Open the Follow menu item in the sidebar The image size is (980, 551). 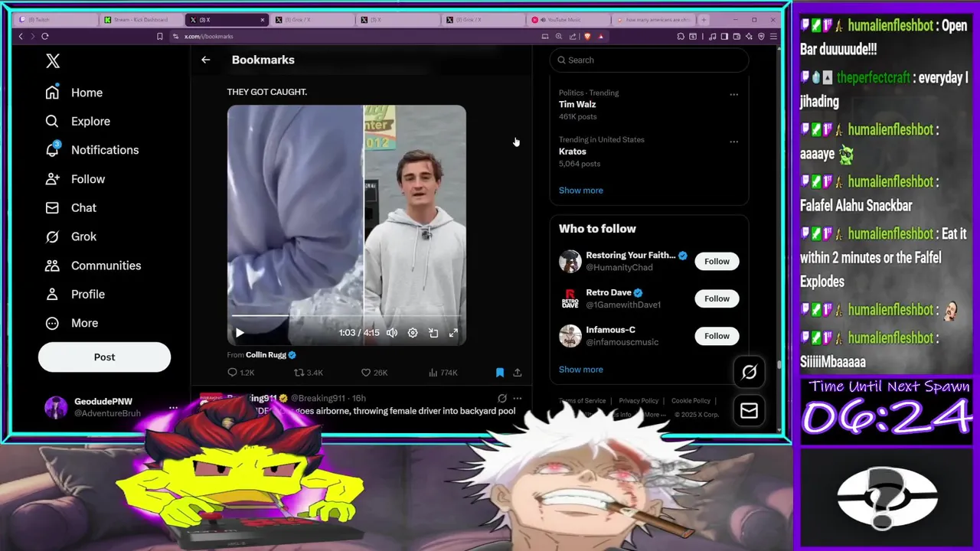[x=75, y=179]
